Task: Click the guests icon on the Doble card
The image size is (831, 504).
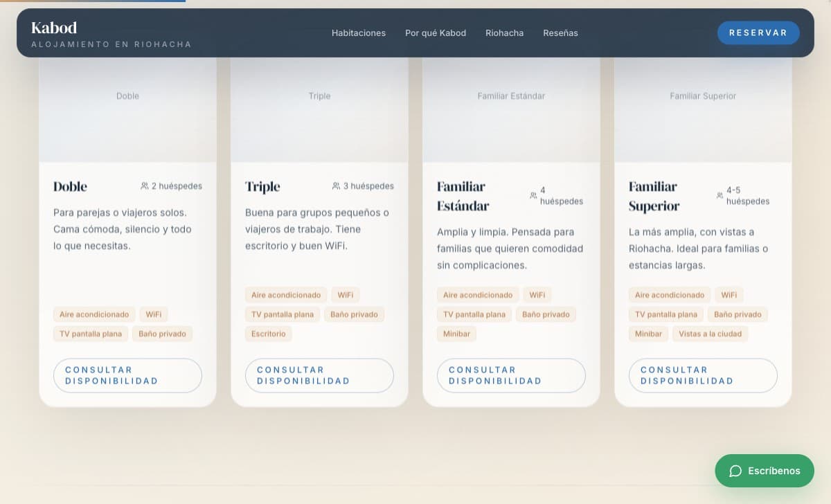Action: click(144, 186)
